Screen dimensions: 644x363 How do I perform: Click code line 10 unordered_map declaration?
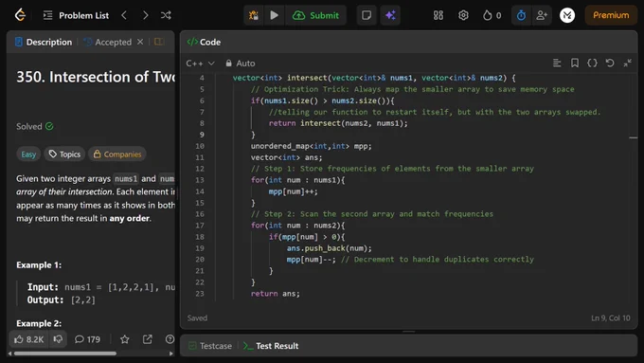pyautogui.click(x=311, y=146)
